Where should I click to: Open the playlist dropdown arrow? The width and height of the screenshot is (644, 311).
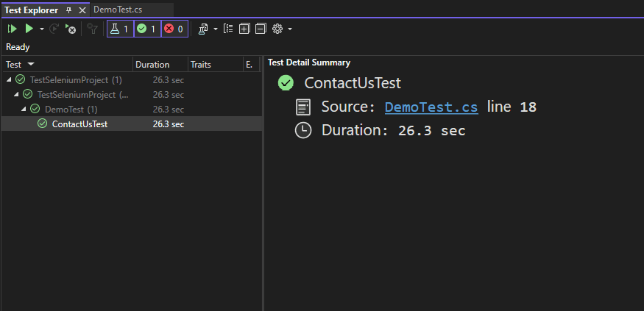point(215,29)
